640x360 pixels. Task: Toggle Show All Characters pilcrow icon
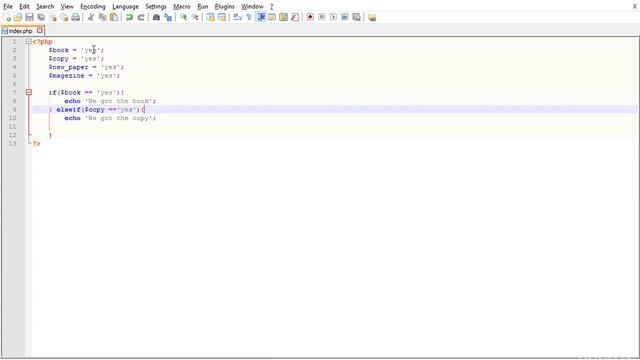[x=249, y=17]
